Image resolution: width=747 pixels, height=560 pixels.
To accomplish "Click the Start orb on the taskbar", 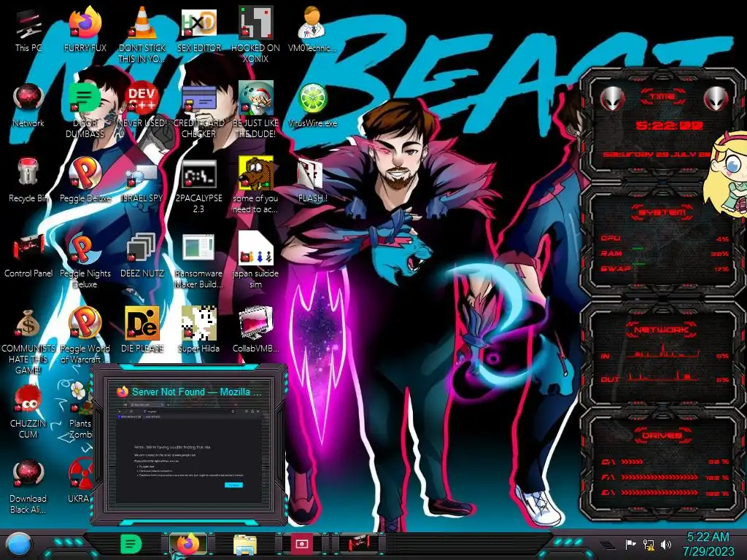I will tap(19, 544).
